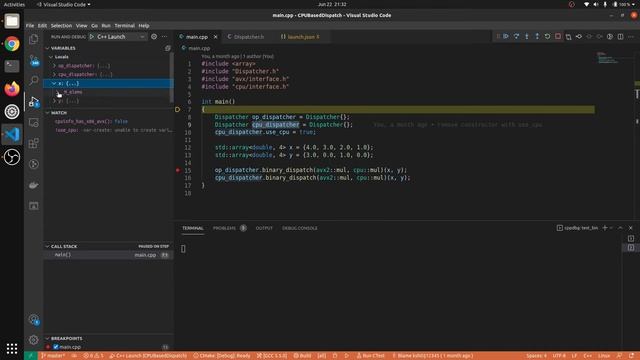Click the Activities button in the top bar
Image resolution: width=640 pixels, height=360 pixels.
point(14,4)
